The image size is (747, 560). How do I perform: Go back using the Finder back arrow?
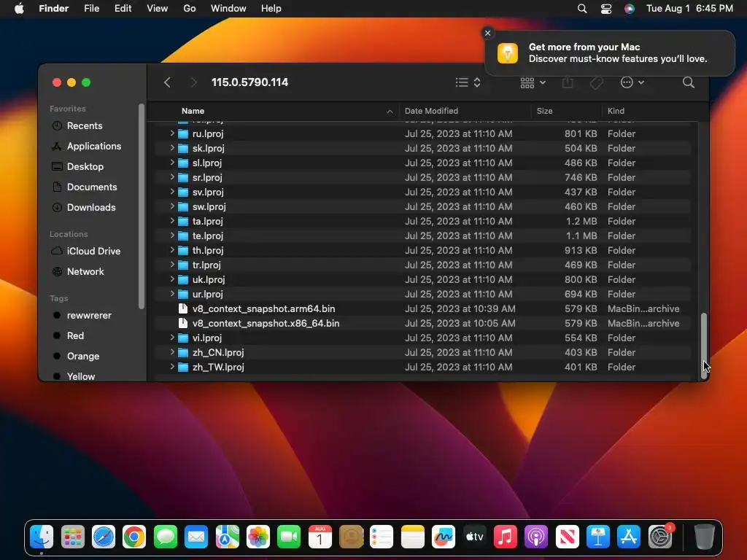point(167,82)
